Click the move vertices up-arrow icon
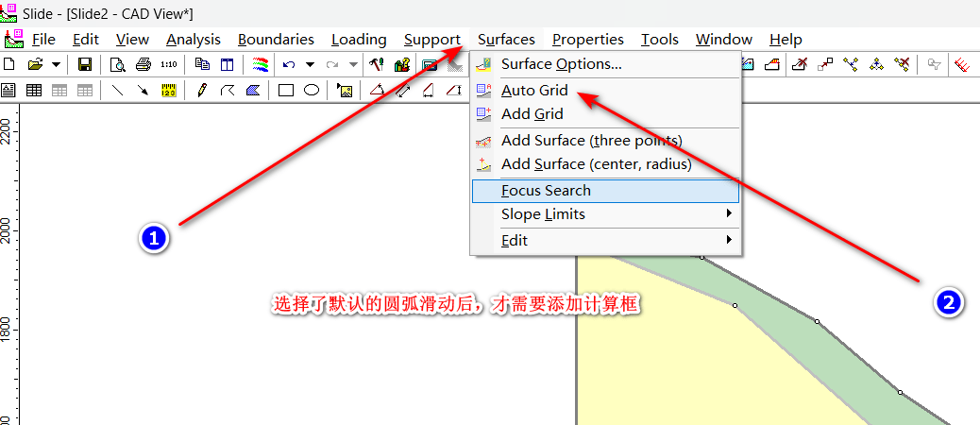The width and height of the screenshot is (980, 425). 876,64
